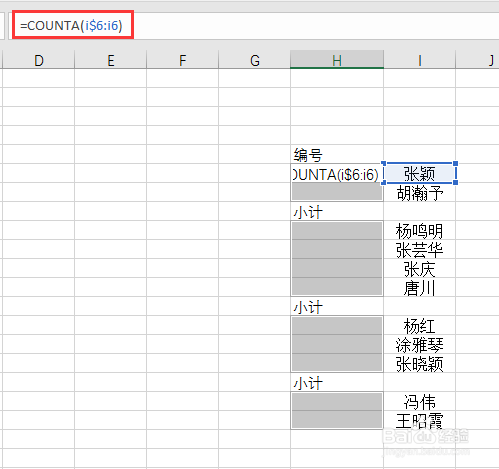
Task: Click the cell being edited with COUNTA formula
Action: coord(337,173)
